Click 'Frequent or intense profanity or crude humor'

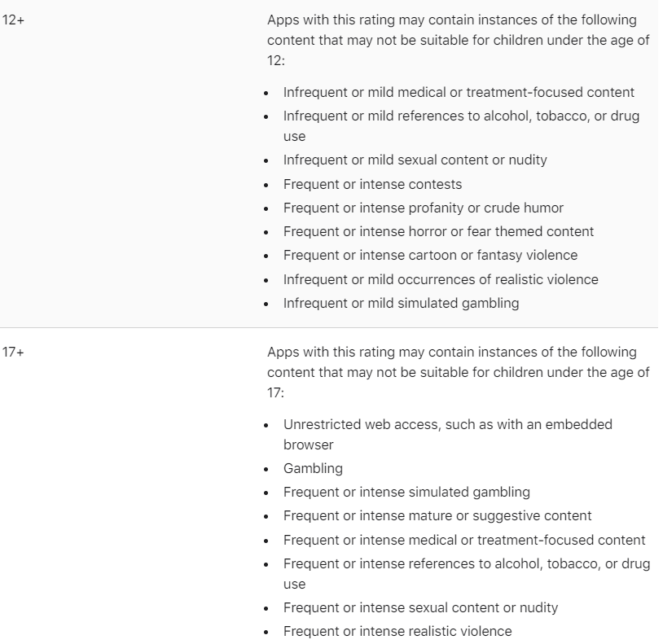(424, 208)
